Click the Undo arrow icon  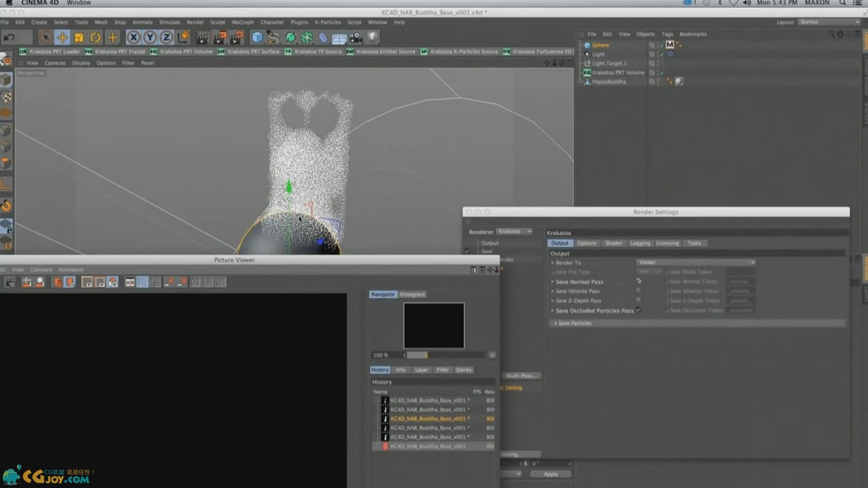[9, 38]
